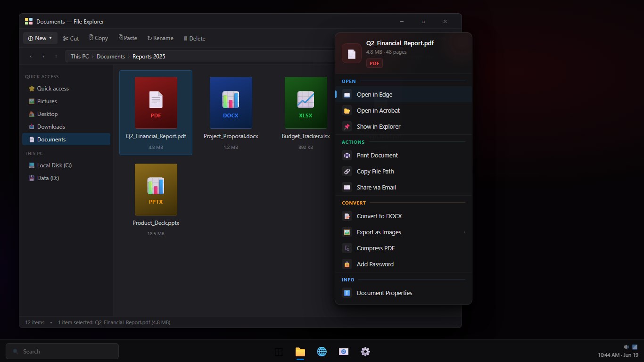Screen dimensions: 644x362
Task: Click the 12 items status bar text
Action: tap(34, 322)
